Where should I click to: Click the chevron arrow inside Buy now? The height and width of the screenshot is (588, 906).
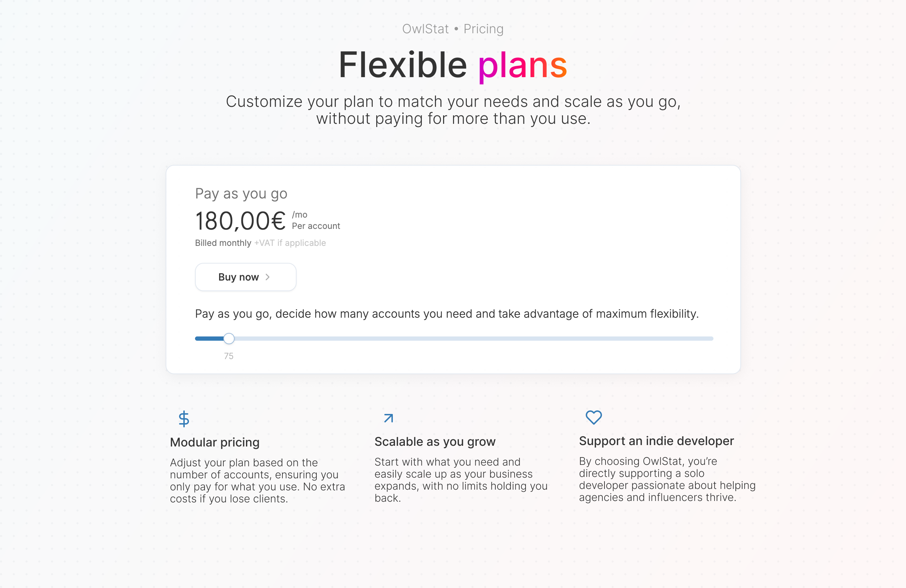(268, 277)
